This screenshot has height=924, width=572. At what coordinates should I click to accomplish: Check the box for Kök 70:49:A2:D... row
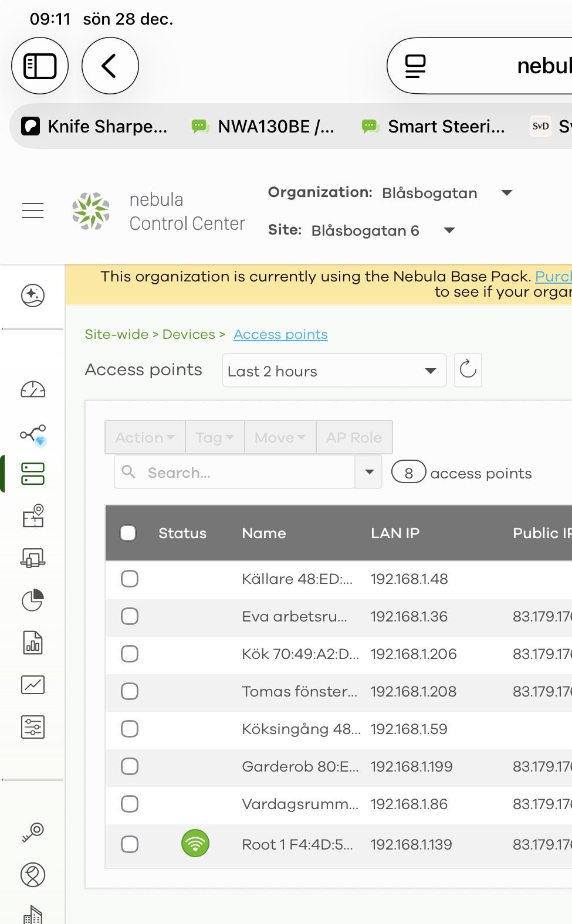pos(130,654)
